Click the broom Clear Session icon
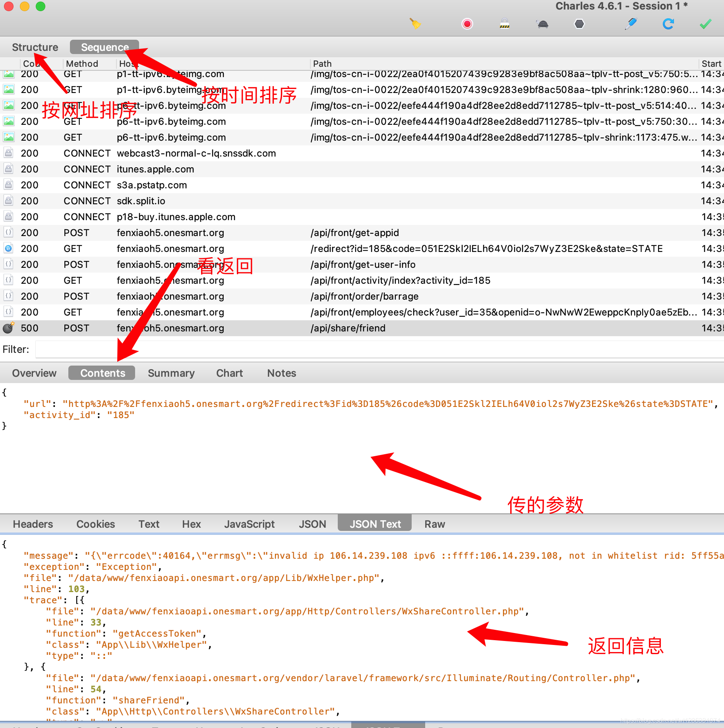The height and width of the screenshot is (728, 724). coord(415,24)
